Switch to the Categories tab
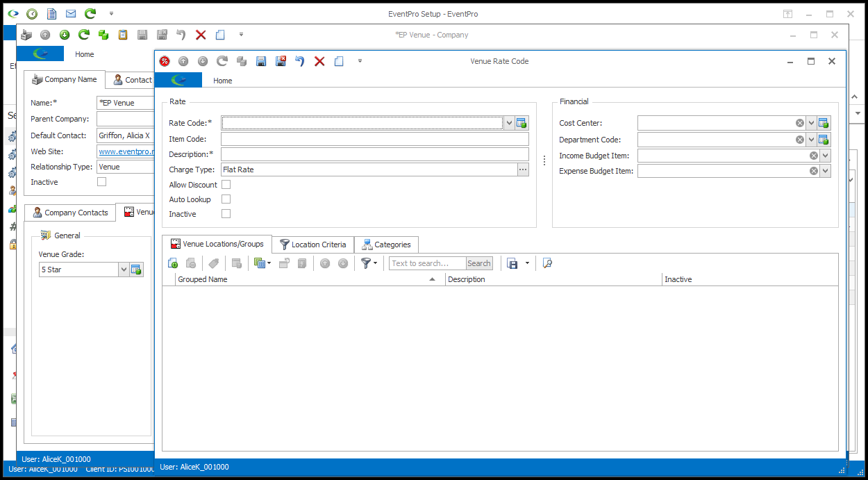 (386, 245)
